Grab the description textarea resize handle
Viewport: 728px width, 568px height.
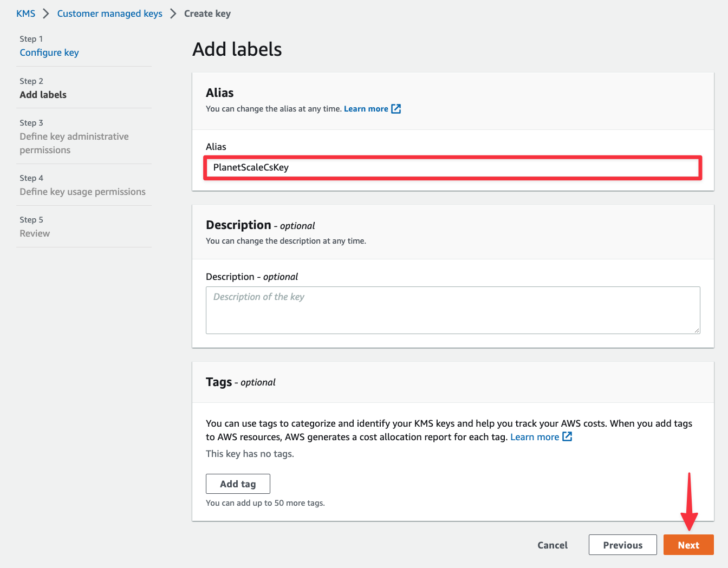pyautogui.click(x=697, y=330)
